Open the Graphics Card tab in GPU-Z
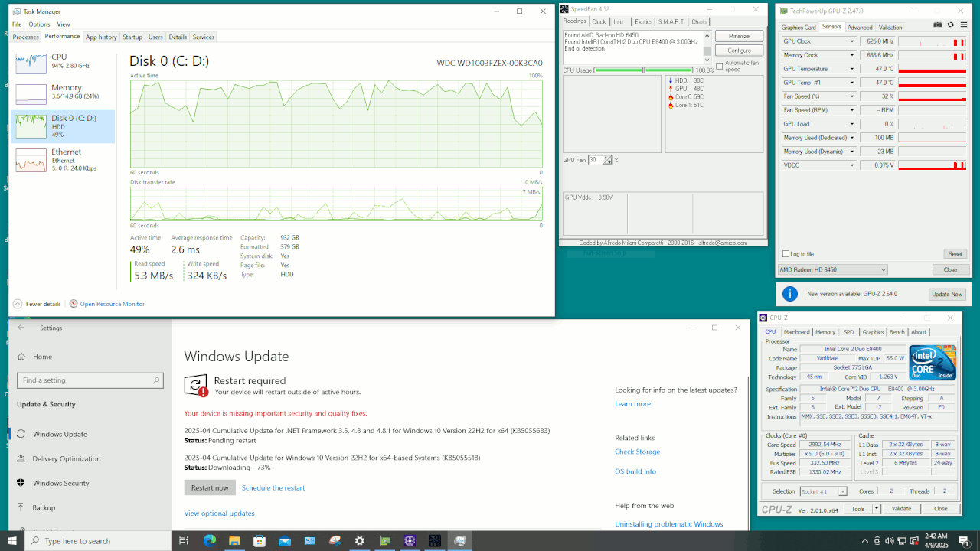 [x=799, y=28]
